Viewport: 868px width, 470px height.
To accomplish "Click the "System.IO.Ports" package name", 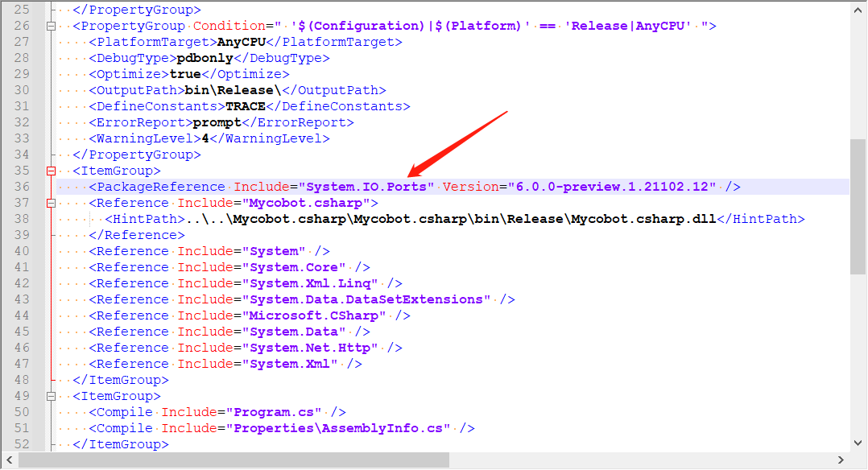I will (366, 187).
